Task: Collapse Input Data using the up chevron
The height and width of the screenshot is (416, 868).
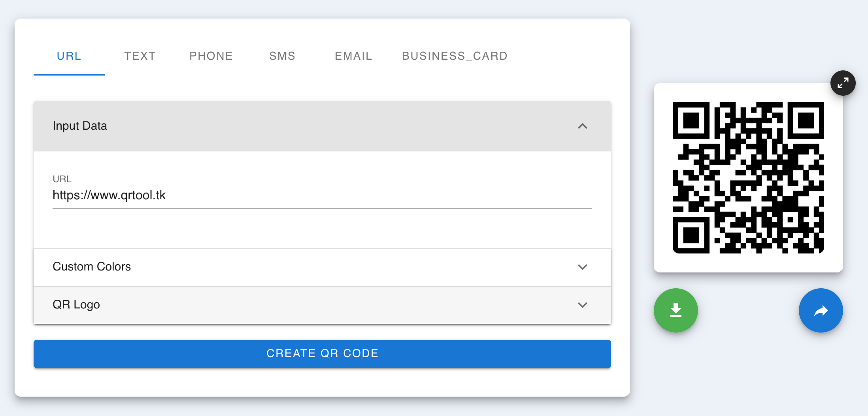Action: tap(583, 126)
